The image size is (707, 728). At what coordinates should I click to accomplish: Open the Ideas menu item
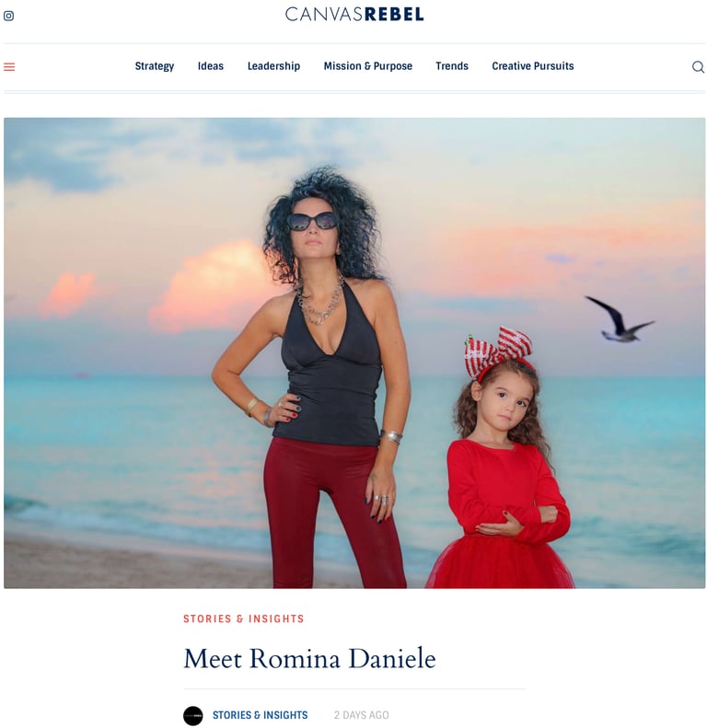pyautogui.click(x=211, y=66)
